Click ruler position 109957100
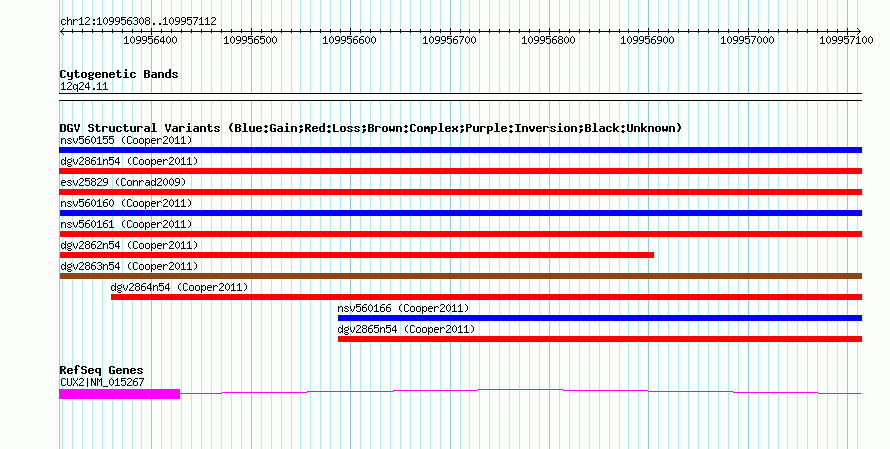Image resolution: width=890 pixels, height=449 pixels. pos(846,40)
